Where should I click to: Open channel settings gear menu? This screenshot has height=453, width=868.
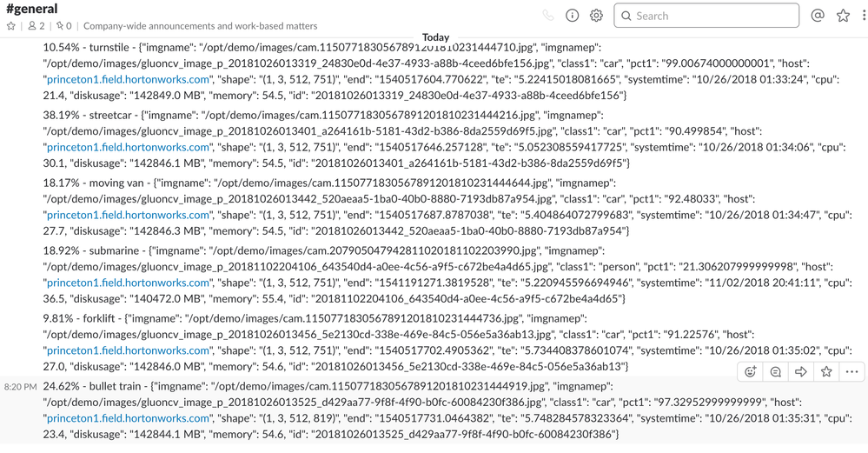[x=596, y=16]
